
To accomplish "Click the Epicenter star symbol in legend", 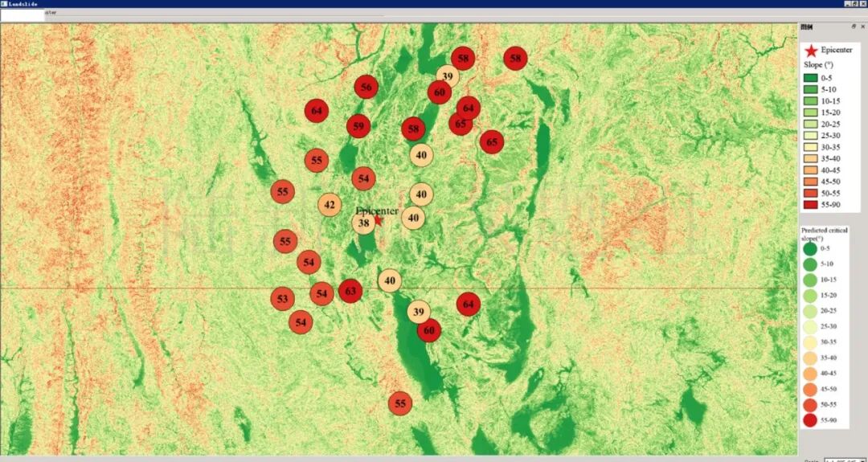I will click(810, 50).
